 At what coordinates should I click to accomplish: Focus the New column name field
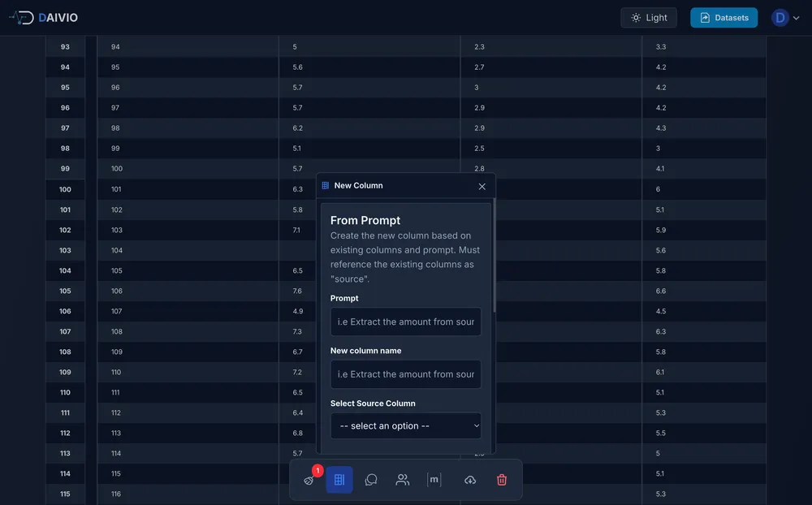tap(406, 374)
